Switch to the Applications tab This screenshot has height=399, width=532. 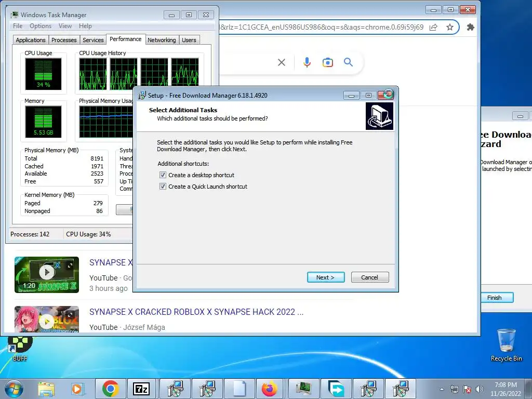coord(31,40)
